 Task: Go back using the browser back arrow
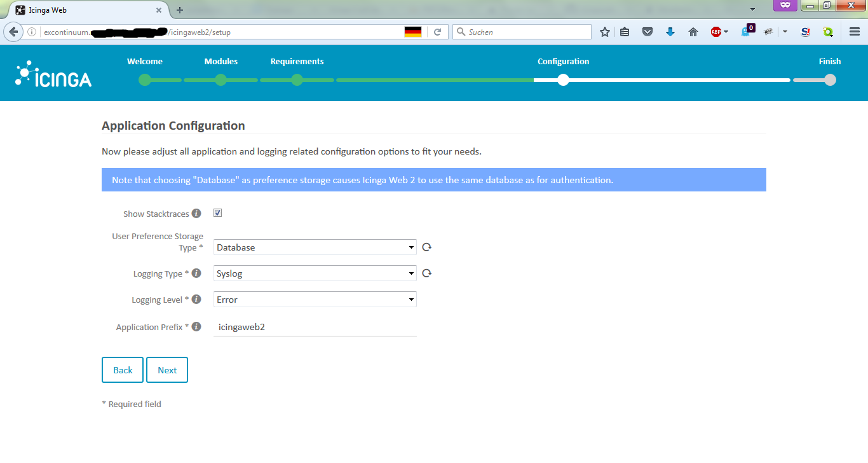(13, 32)
